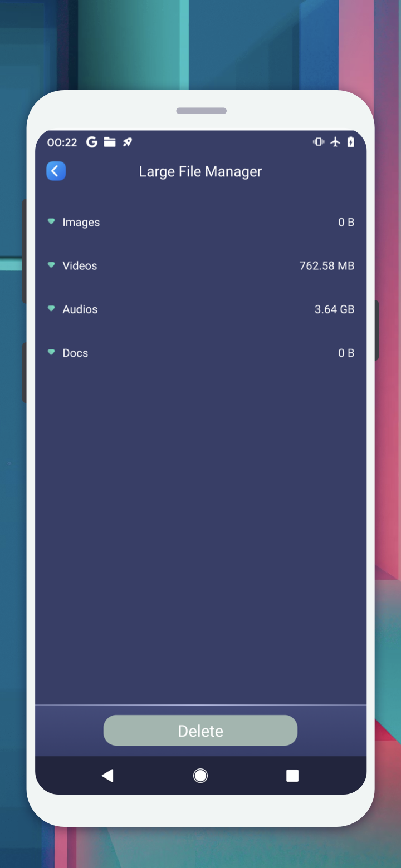Tap the airplane mode status icon
Screen dimensions: 401x868
[x=335, y=142]
